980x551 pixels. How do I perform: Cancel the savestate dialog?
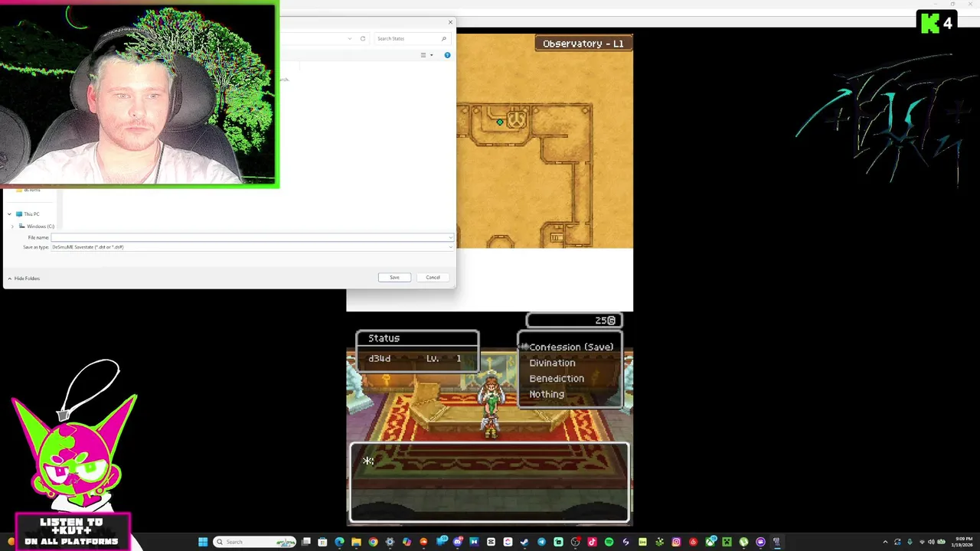pyautogui.click(x=433, y=277)
